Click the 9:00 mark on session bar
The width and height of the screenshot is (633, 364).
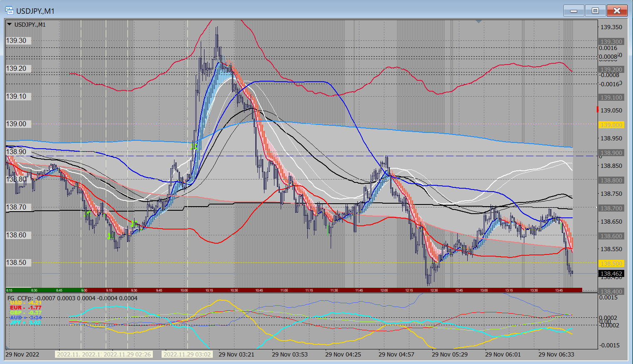[x=84, y=290]
